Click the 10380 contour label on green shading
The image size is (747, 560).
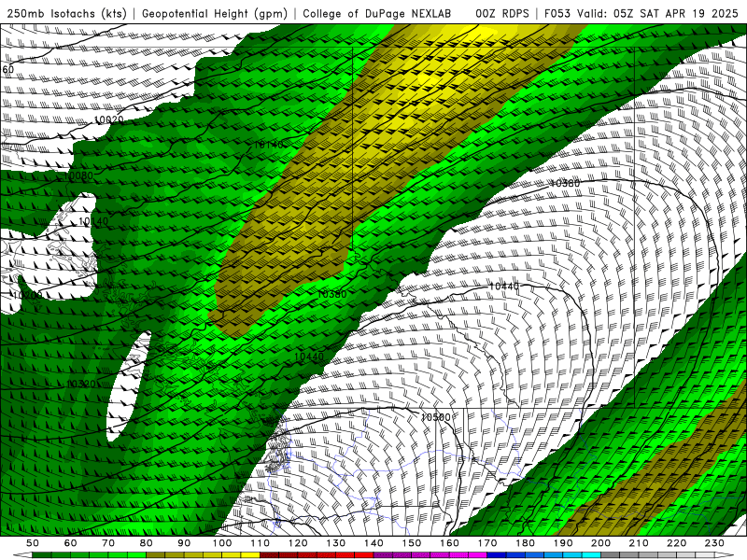click(x=332, y=294)
